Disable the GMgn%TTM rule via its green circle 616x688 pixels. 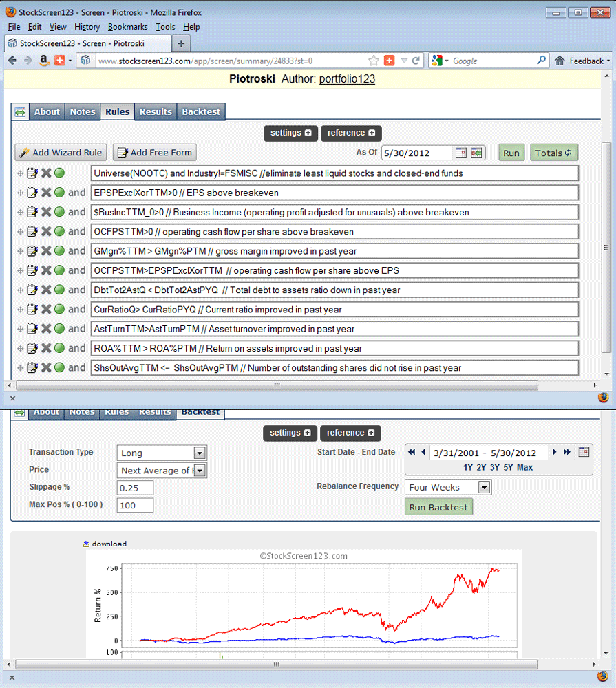(59, 251)
